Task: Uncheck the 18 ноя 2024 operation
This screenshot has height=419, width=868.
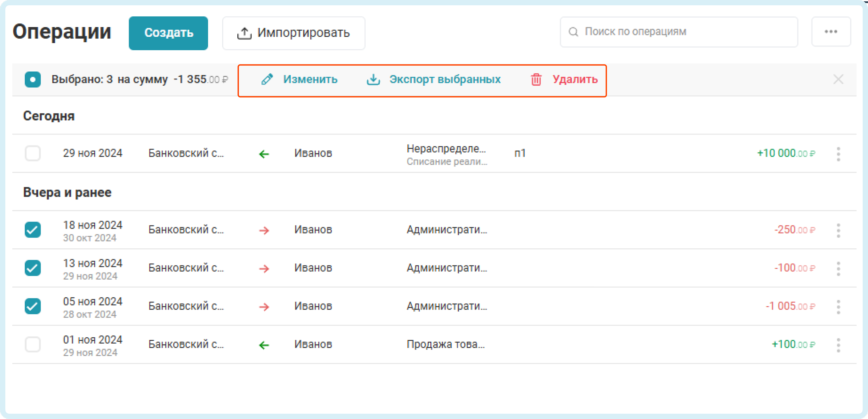Action: click(33, 230)
